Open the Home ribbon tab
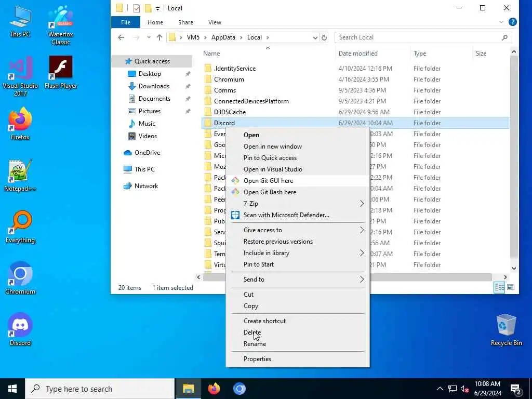532x399 pixels. point(155,22)
